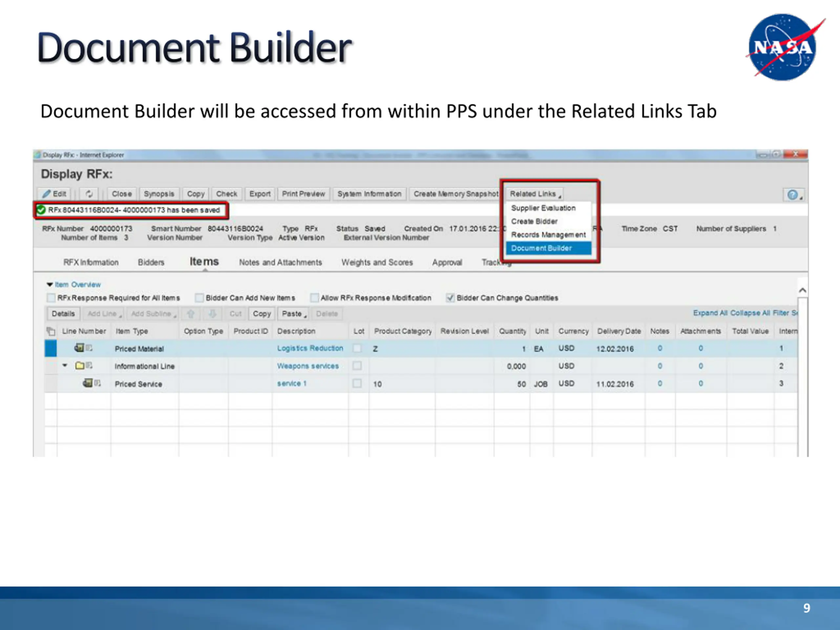Toggle Allow RFx Response Modification checkbox
This screenshot has height=630, width=840.
coord(314,298)
